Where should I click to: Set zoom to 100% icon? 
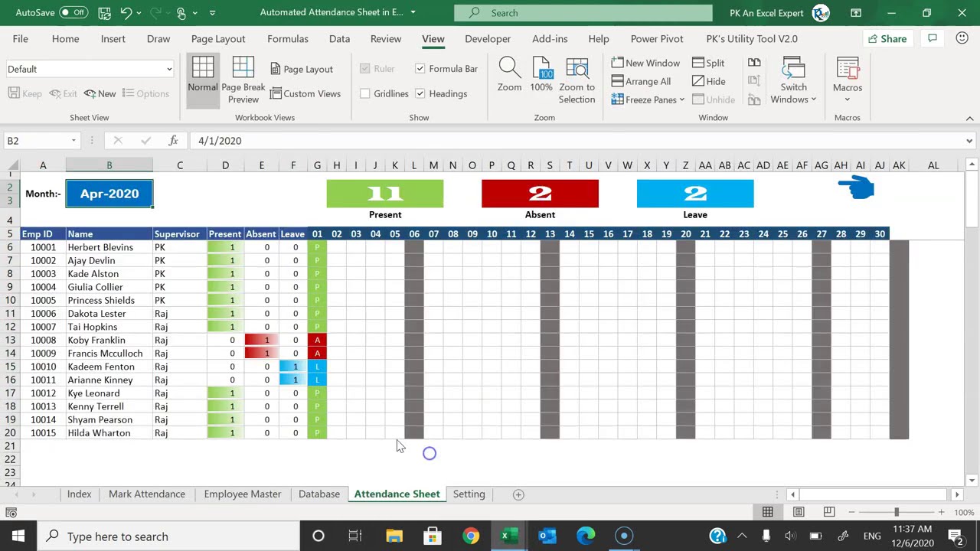541,75
